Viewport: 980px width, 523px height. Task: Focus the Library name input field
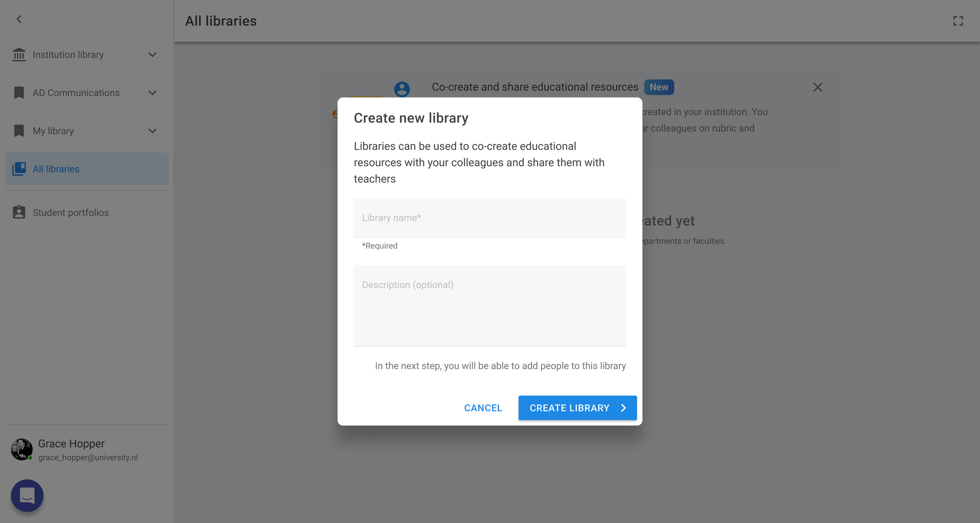(490, 218)
